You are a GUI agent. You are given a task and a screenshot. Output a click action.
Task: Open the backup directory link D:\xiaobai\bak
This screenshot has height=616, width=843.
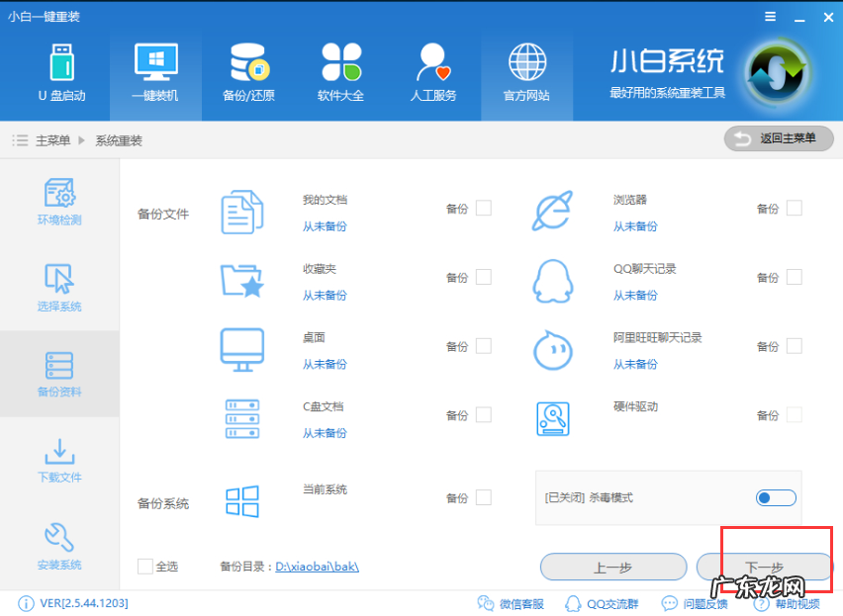point(320,564)
